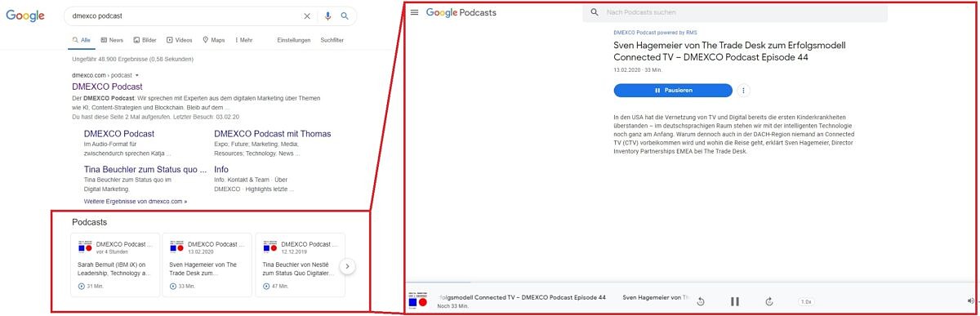Play the 33 Min. Sven Hagemeier episode
Viewport: 980px width, 316px height.
click(x=173, y=287)
